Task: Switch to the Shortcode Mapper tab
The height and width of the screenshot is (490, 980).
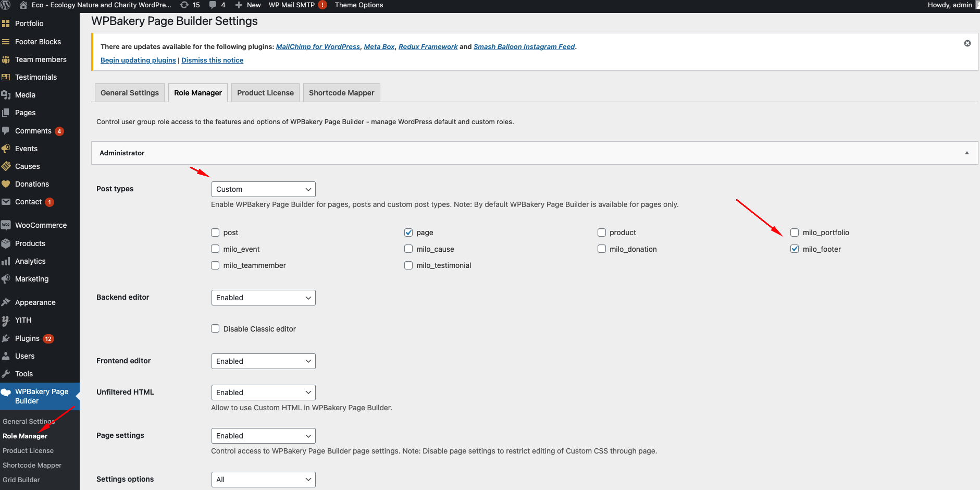Action: (342, 93)
